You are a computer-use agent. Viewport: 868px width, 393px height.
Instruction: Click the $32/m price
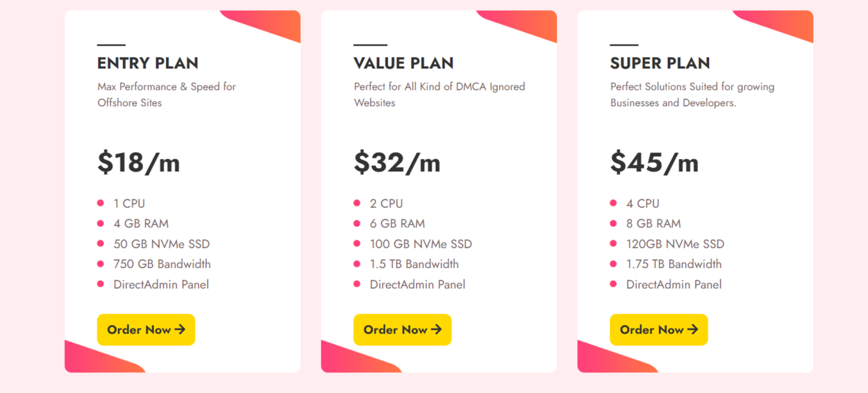coord(397,162)
